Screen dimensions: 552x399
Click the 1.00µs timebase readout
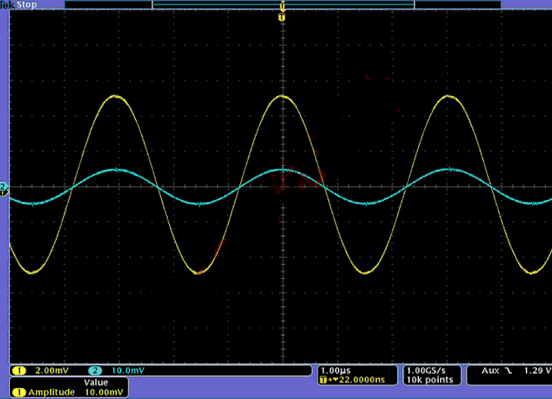(335, 371)
